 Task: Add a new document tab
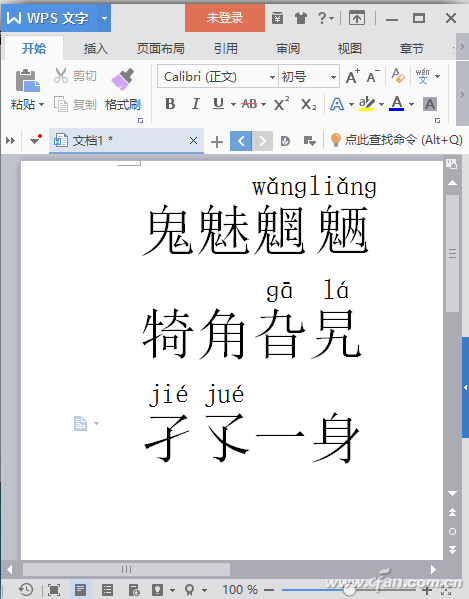[217, 142]
